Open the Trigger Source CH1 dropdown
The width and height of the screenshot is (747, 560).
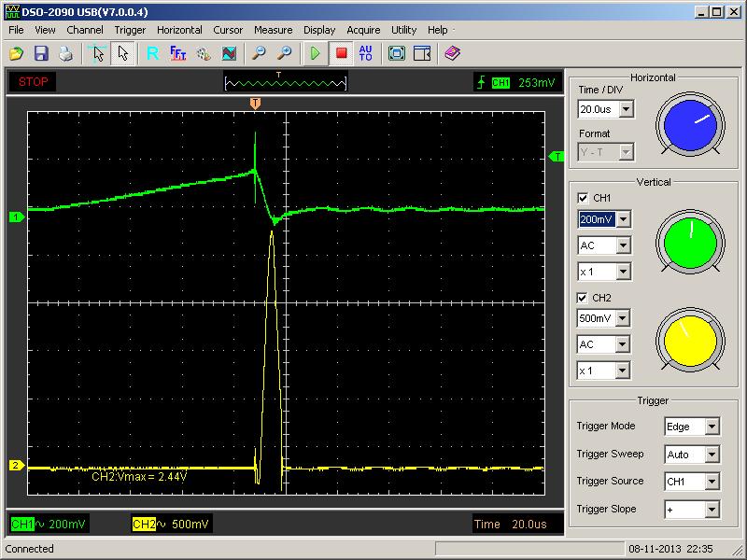[x=712, y=482]
